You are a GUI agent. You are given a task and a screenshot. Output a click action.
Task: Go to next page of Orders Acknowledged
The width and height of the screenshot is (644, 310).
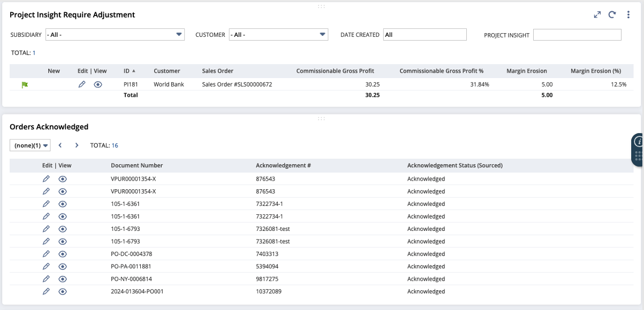77,145
